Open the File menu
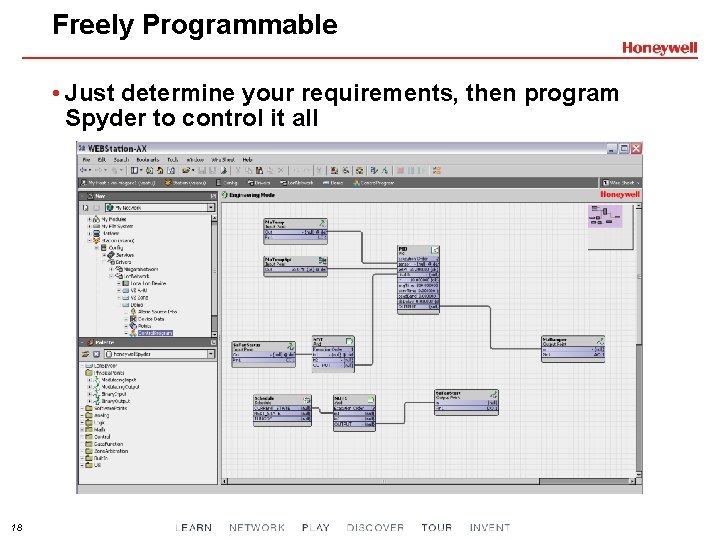 (x=86, y=160)
